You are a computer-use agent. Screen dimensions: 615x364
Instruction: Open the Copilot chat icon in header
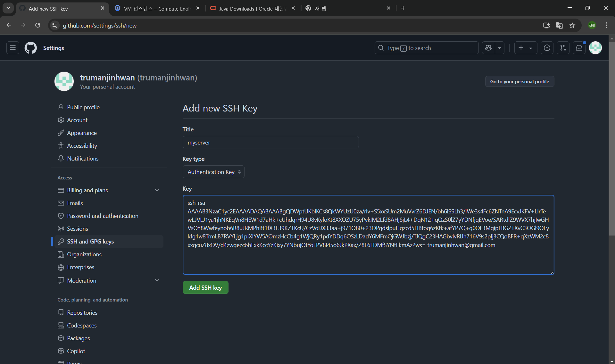(488, 48)
